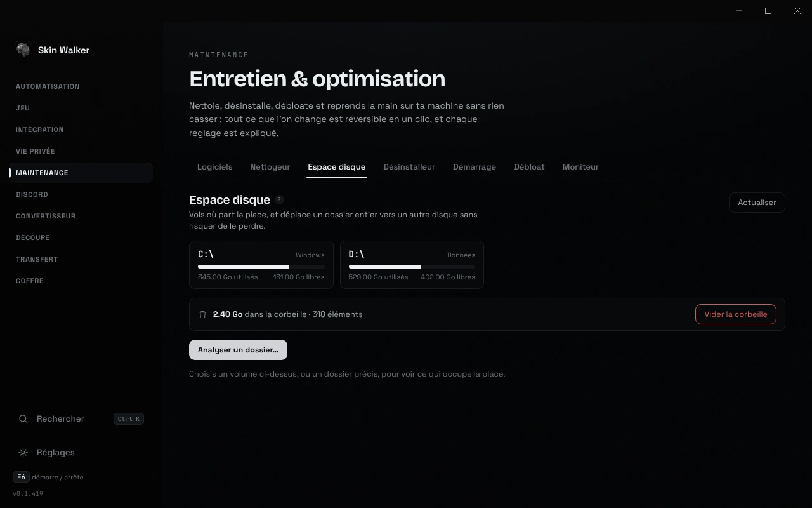
Task: Open the Coffre section
Action: tap(81, 281)
